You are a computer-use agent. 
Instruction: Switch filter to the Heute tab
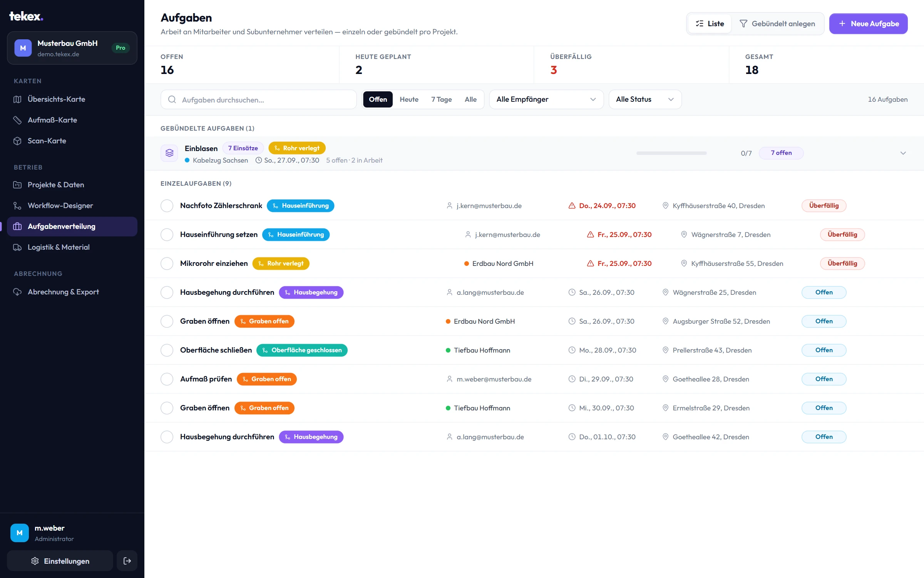pyautogui.click(x=409, y=99)
